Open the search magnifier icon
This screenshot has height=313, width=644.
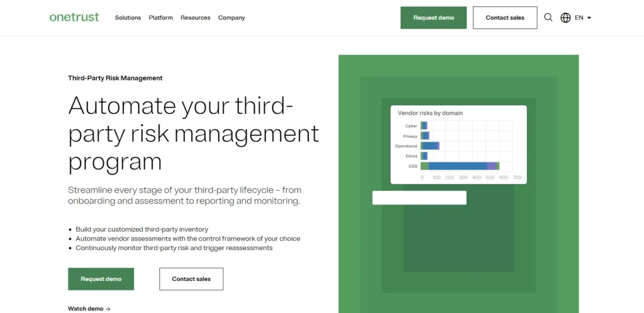coord(548,18)
